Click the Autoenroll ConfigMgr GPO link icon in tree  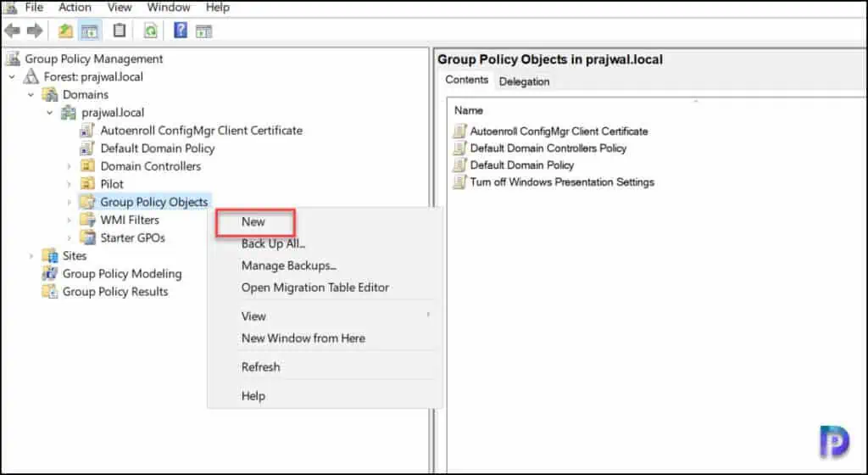(x=87, y=131)
